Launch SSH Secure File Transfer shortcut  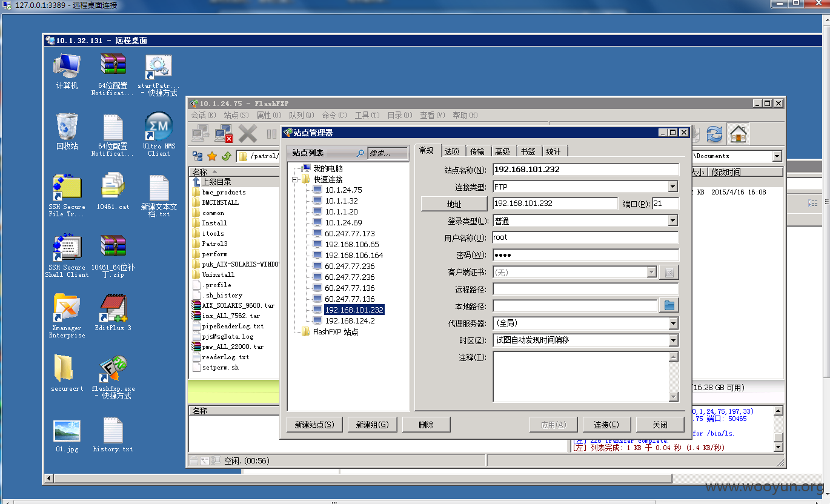pos(67,195)
